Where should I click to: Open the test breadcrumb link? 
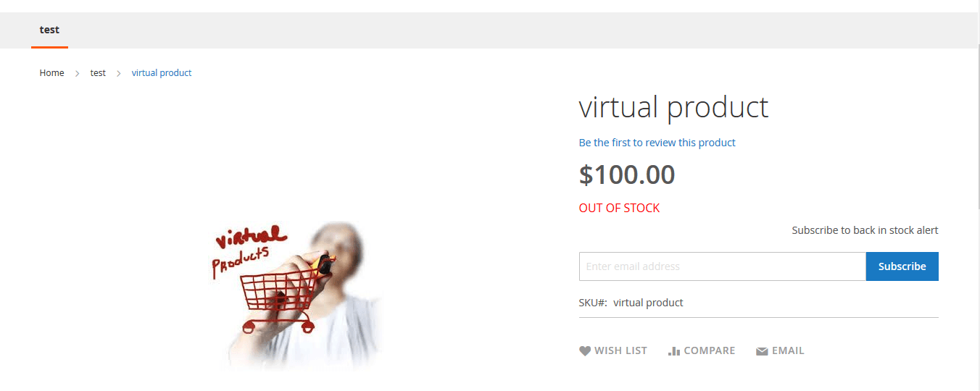[98, 73]
